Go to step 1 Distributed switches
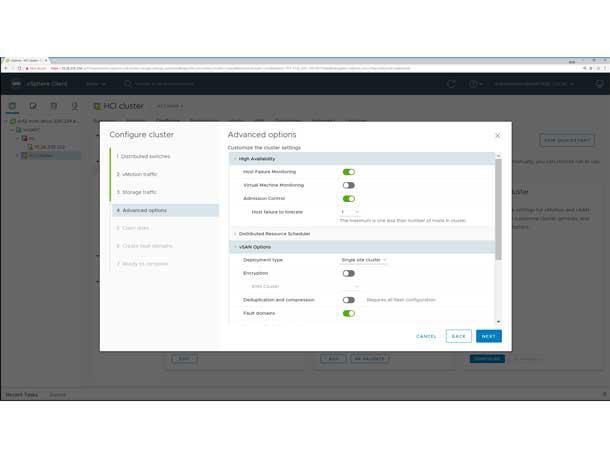Viewport: 610px width, 457px height. pos(143,156)
